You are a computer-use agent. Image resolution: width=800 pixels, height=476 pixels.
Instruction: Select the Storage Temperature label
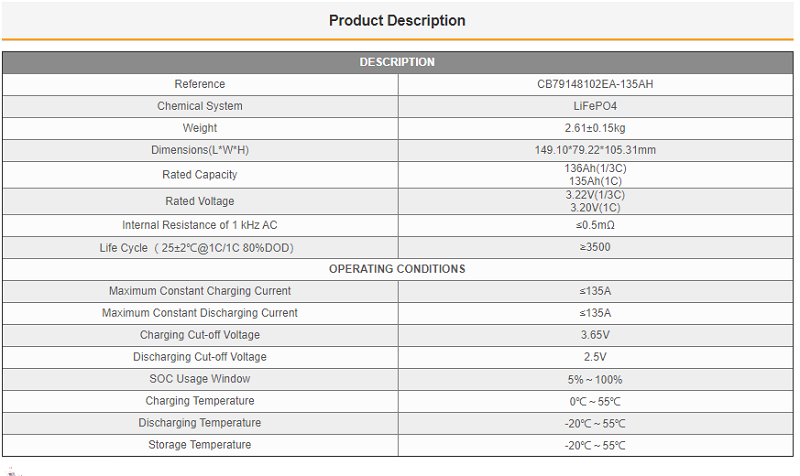(x=199, y=444)
